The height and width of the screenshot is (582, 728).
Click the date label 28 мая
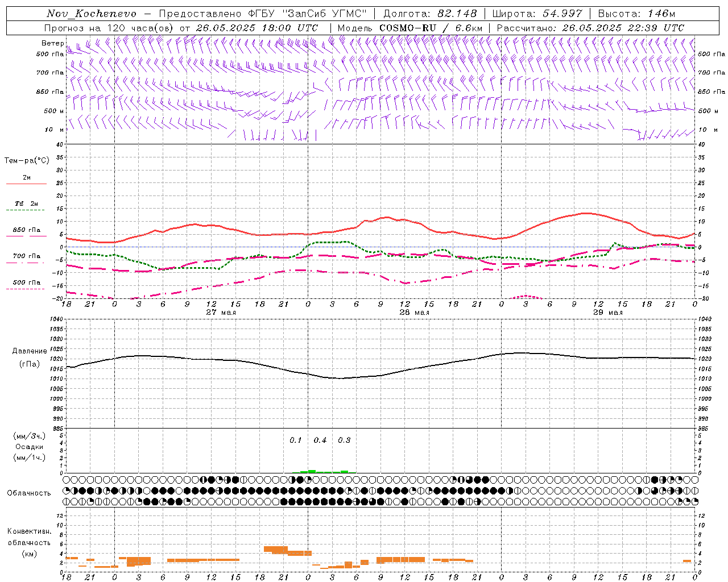[x=414, y=313]
